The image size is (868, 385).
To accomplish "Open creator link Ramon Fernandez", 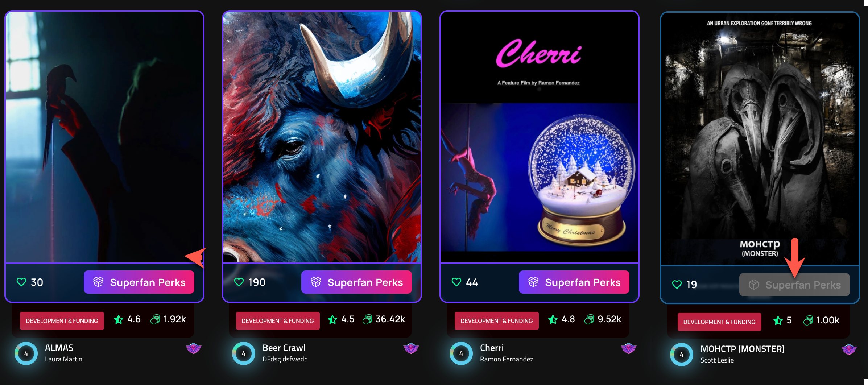I will point(507,359).
